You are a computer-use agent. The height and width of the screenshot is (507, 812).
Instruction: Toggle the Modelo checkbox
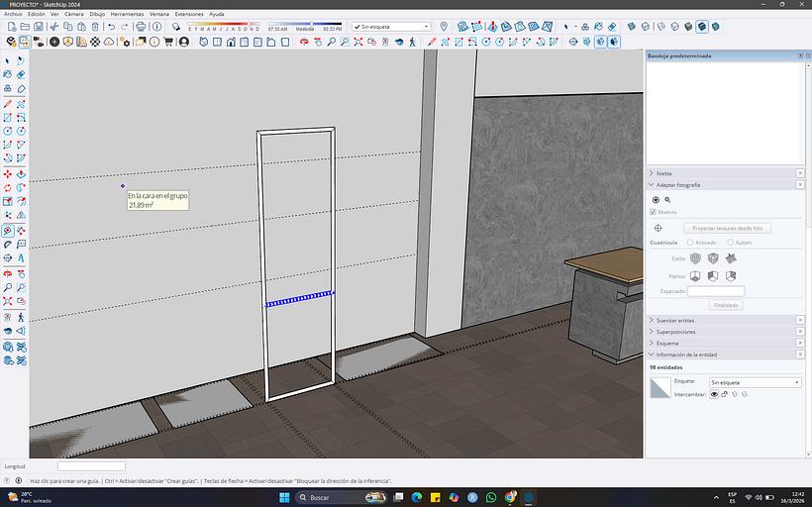[653, 212]
